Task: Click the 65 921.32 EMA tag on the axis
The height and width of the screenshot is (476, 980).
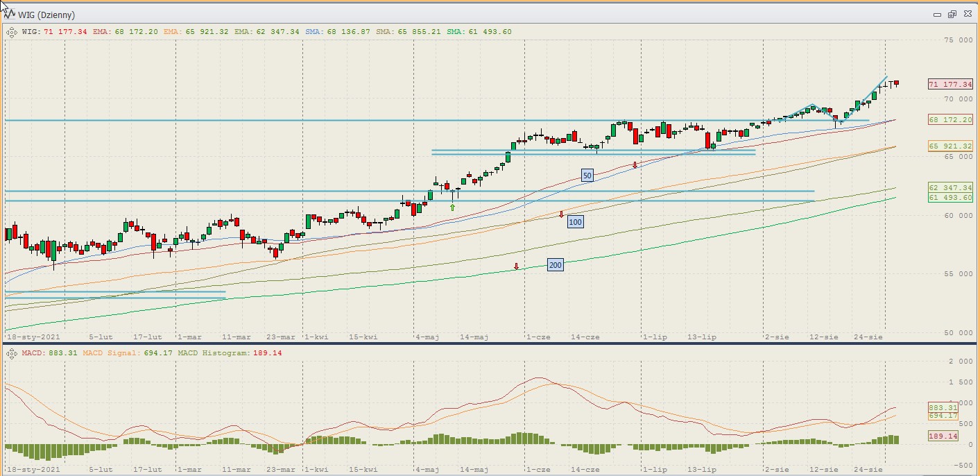Action: click(x=949, y=146)
